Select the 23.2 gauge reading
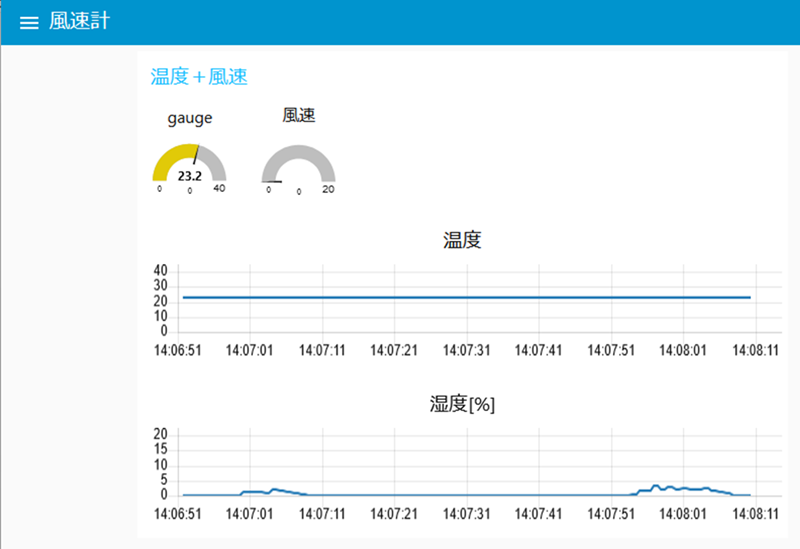Viewport: 800px width, 549px height. coord(189,176)
